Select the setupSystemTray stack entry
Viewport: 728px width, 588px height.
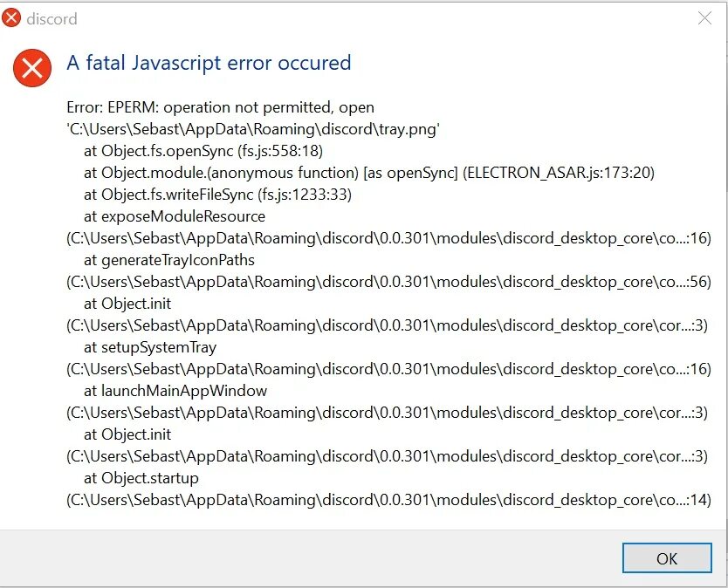tap(150, 347)
